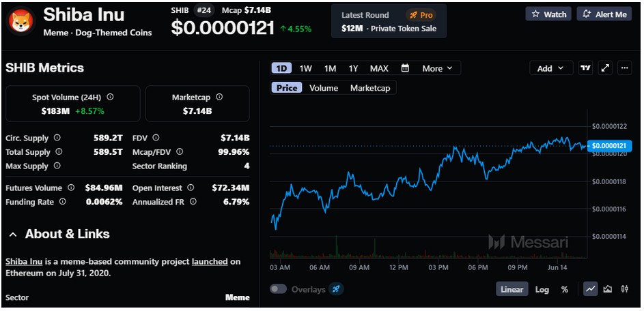Expand chart to fullscreen

[x=605, y=68]
